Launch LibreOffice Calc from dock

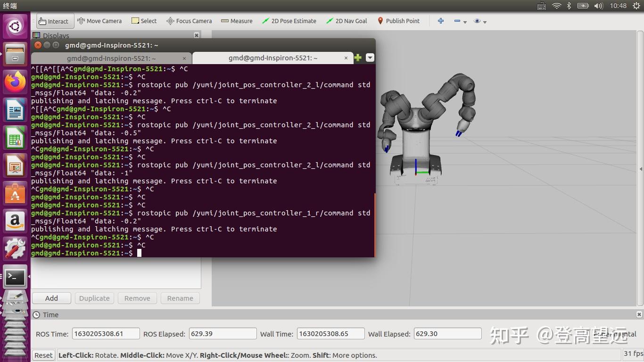15,138
